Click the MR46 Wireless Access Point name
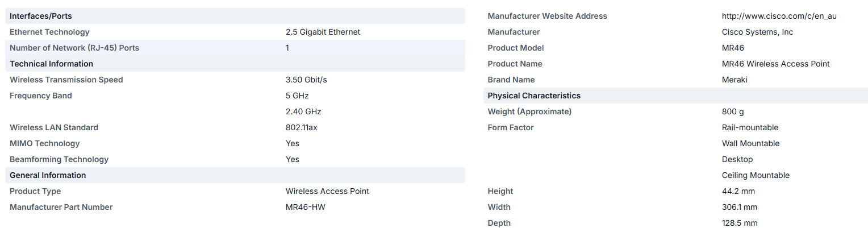This screenshot has height=236, width=868. (x=775, y=64)
